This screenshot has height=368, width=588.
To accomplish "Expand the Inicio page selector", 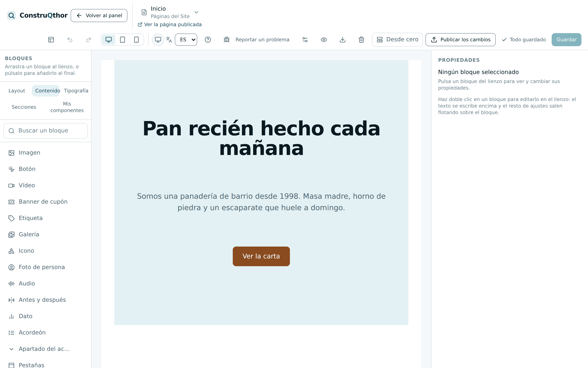I will click(170, 12).
